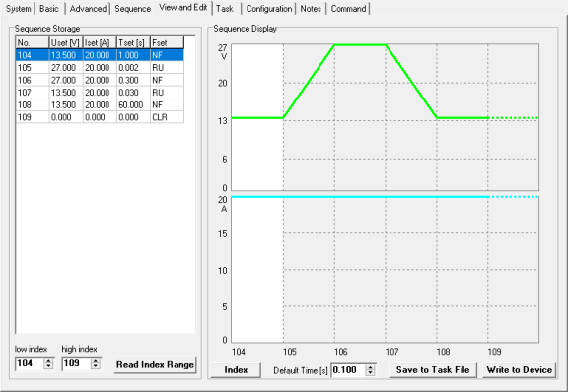Click Save to Task File button

click(433, 370)
